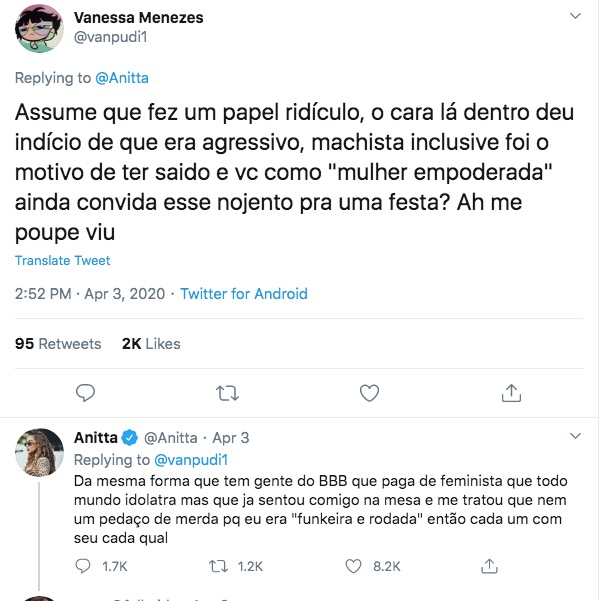The height and width of the screenshot is (601, 603).
Task: Open Twitter for Android source link
Action: [x=243, y=294]
